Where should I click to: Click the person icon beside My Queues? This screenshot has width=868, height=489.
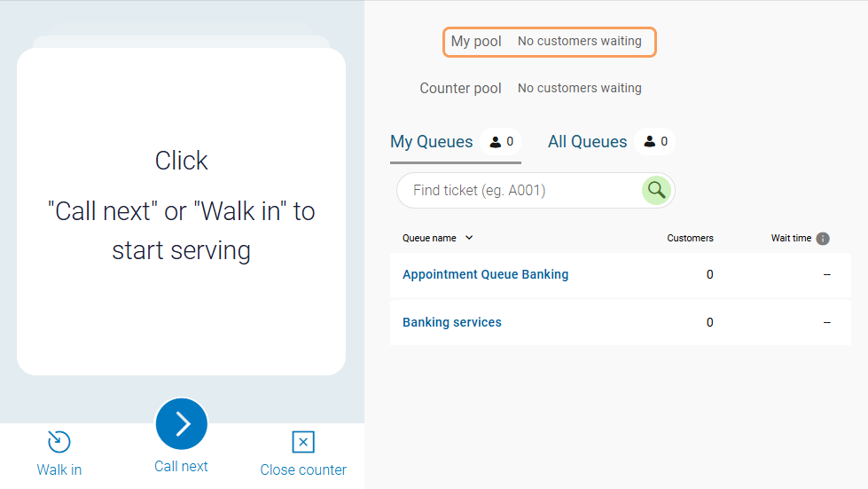coord(496,142)
